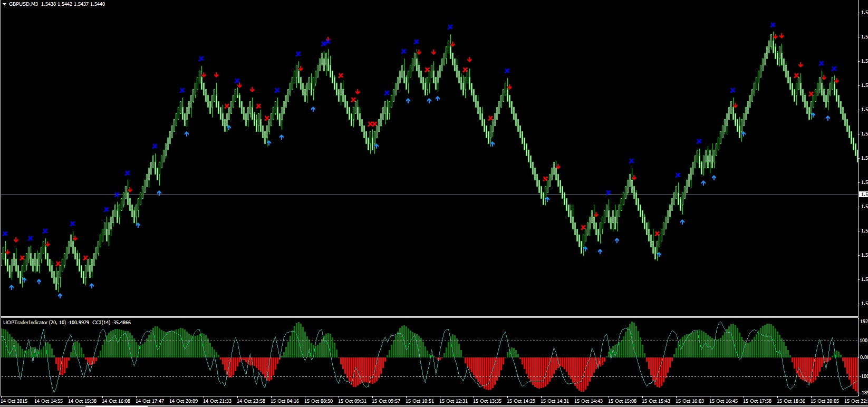Select the grey horizontal line across the price chart
Screen dimensions: 868x407
point(429,195)
